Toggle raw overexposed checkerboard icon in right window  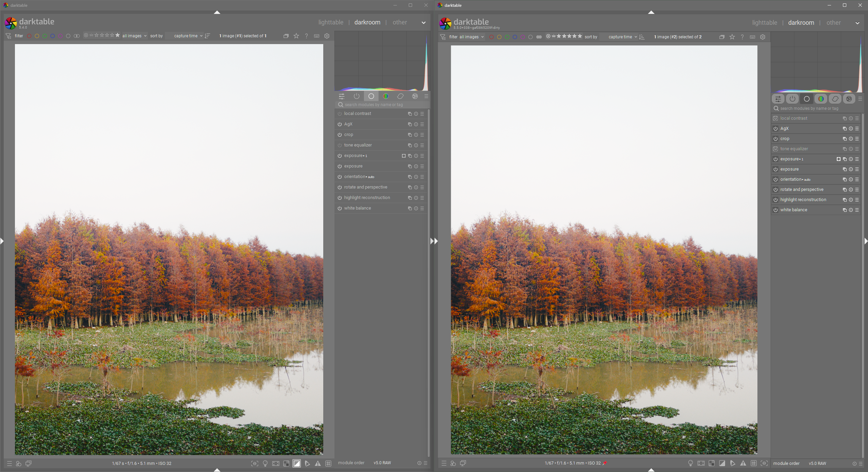[x=712, y=463]
